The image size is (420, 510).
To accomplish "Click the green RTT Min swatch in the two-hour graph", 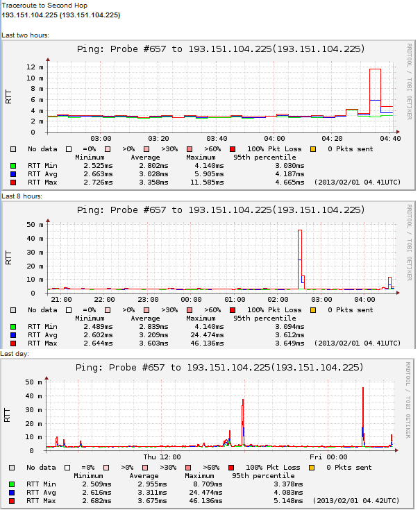I will pos(13,166).
